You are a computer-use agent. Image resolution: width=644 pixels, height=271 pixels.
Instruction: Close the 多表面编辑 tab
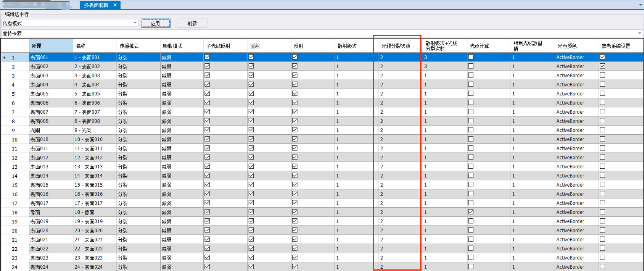pyautogui.click(x=115, y=5)
